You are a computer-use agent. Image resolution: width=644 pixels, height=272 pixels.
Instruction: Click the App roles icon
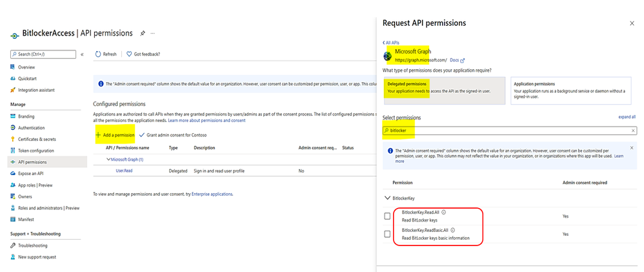coord(13,185)
